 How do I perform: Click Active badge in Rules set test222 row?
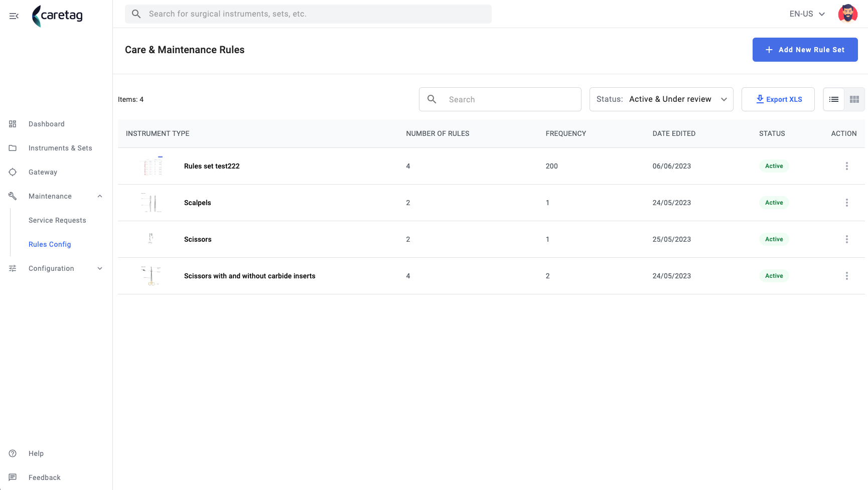[774, 166]
